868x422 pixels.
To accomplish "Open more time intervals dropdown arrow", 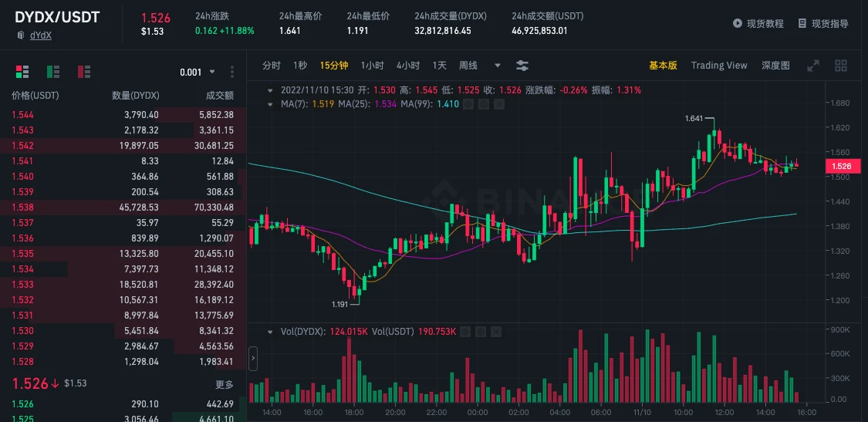I will pos(497,66).
